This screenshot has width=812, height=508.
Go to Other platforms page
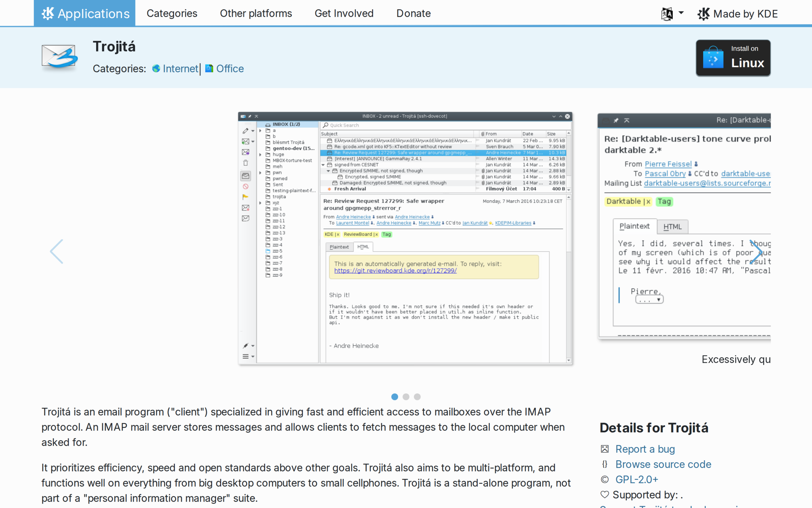pos(256,13)
